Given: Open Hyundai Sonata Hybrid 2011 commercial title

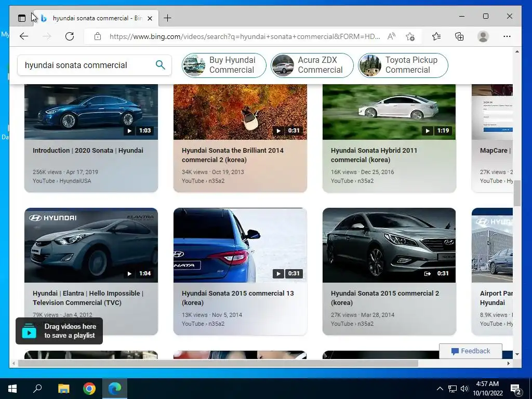Looking at the screenshot, I should point(374,155).
